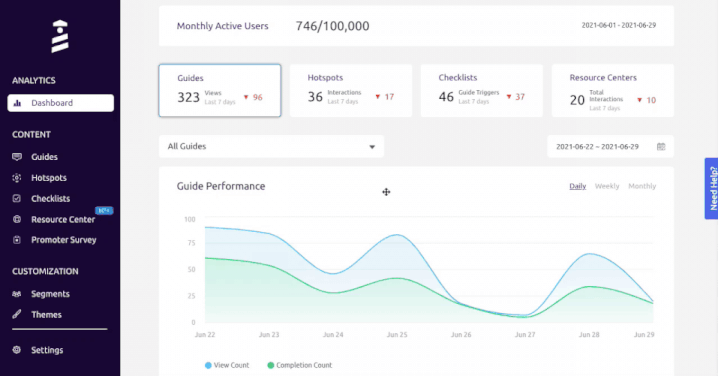Click the View Count legend label
Screen dimensions: 718x376
[231, 365]
